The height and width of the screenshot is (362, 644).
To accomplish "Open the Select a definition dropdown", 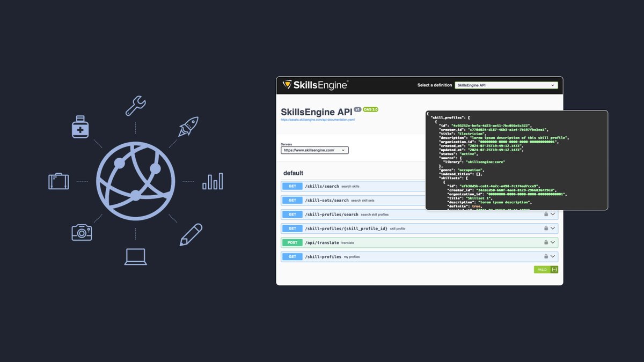I will coord(506,85).
